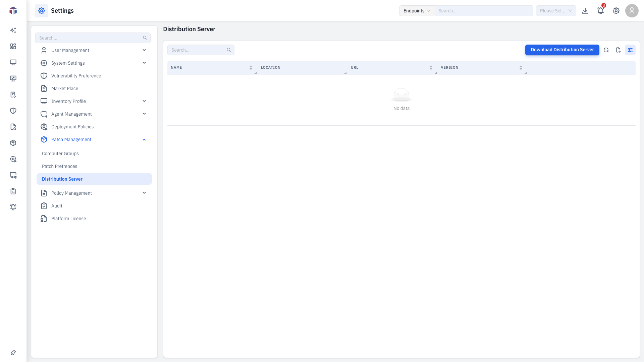Image resolution: width=644 pixels, height=362 pixels.
Task: Focus the settings sidebar search field
Action: [88, 38]
